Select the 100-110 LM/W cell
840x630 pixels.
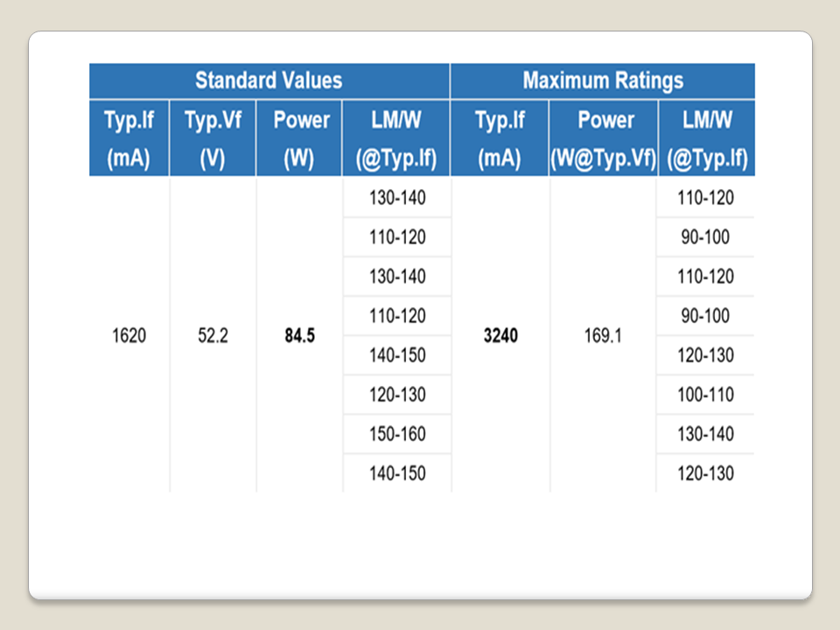[x=705, y=395]
